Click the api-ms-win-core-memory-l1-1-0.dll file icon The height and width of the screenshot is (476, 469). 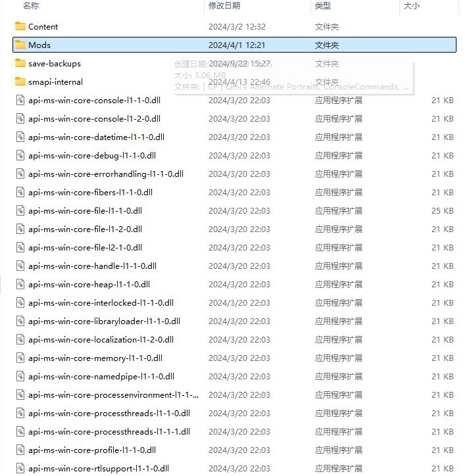pyautogui.click(x=20, y=358)
